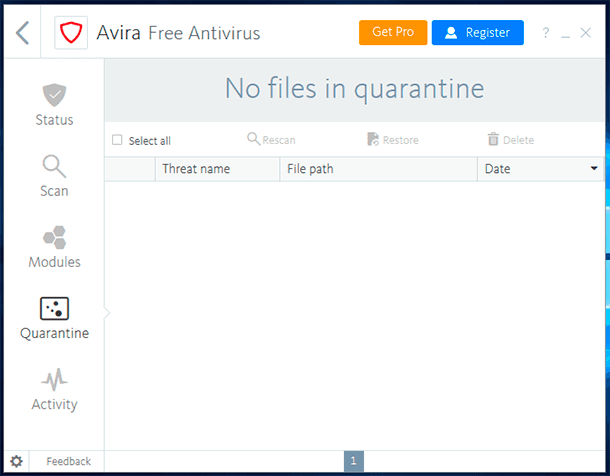The width and height of the screenshot is (610, 476).
Task: Go back with the left arrow icon
Action: coord(23,33)
